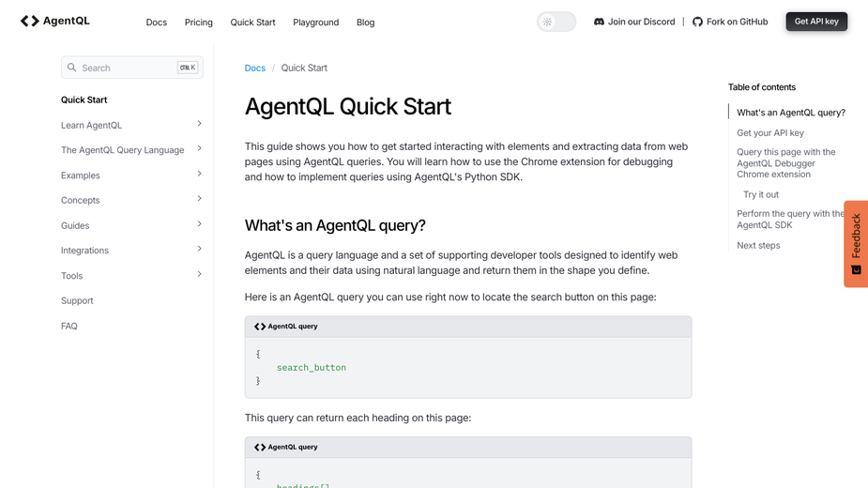This screenshot has width=868, height=488.
Task: Open the Pricing page
Action: (198, 23)
